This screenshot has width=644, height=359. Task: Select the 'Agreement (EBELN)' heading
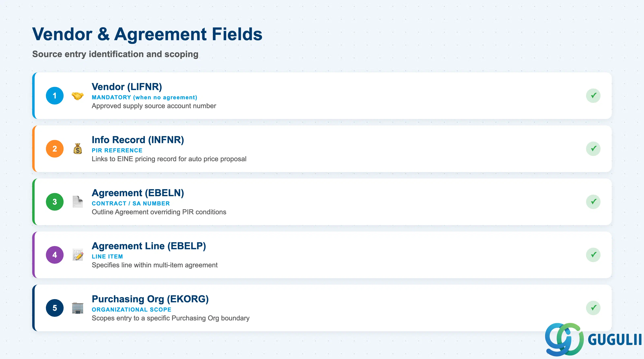pos(138,193)
